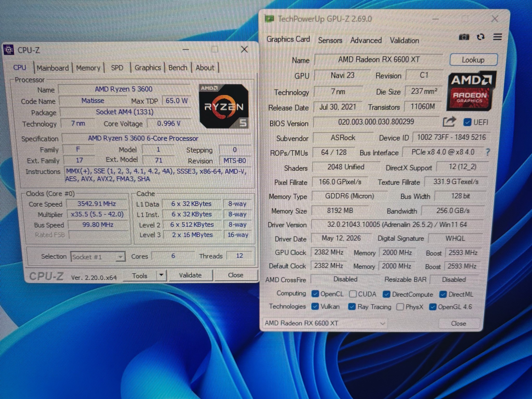Open the Advanced tab in GPU-Z

click(x=366, y=41)
